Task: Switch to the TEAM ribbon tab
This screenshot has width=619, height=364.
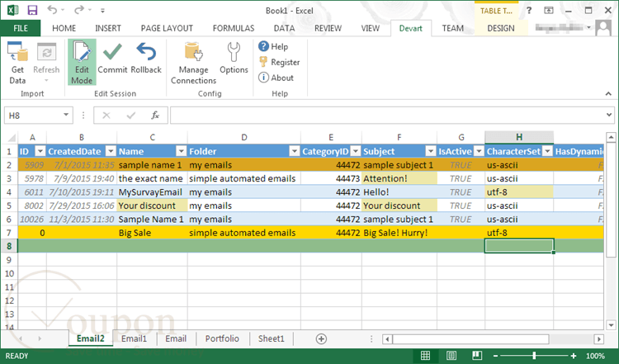Action: [453, 28]
